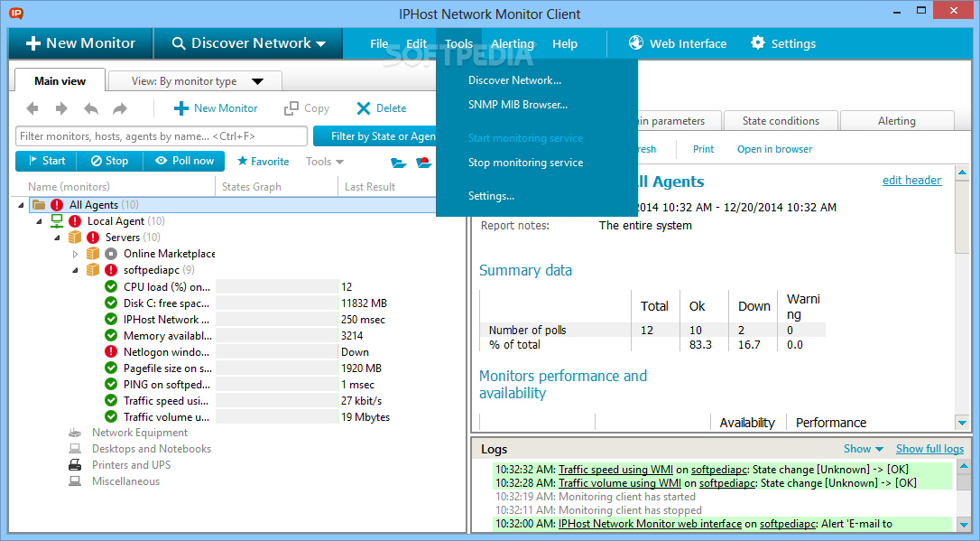Click the Web Interface globe icon
The width and height of the screenshot is (980, 541).
pos(635,42)
